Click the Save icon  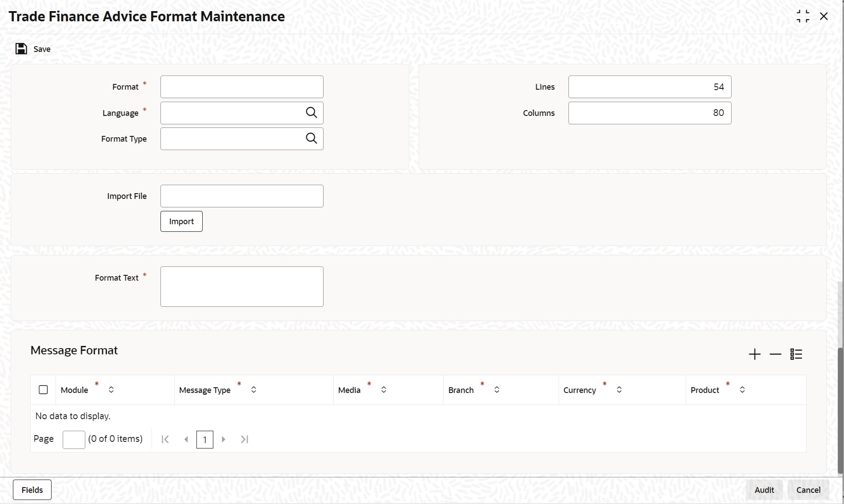coord(20,49)
